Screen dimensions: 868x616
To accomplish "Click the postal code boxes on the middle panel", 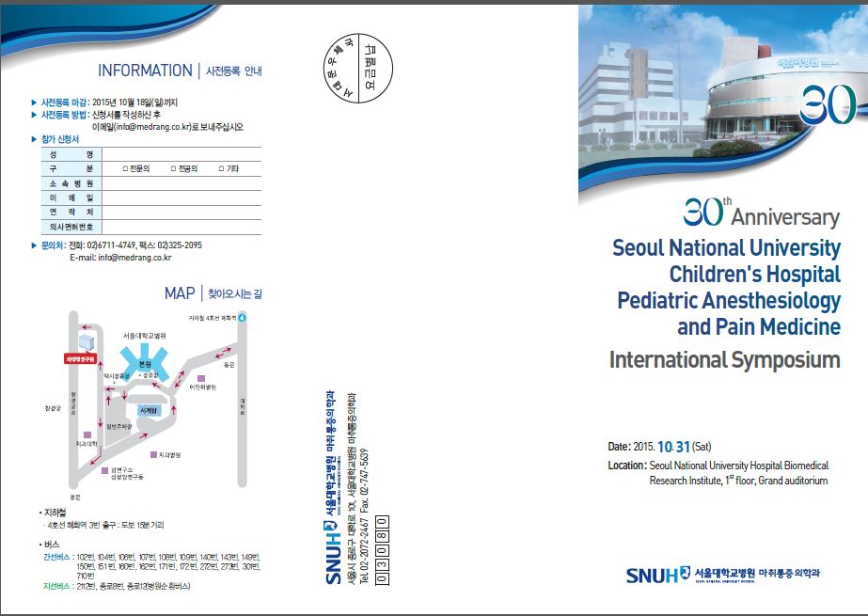I will (383, 550).
